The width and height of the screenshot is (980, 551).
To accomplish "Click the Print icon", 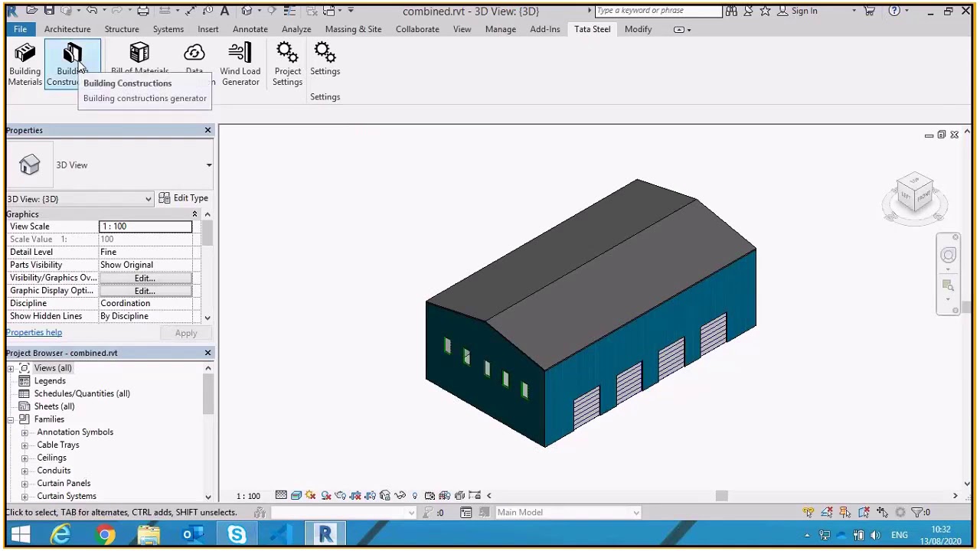I will 143,11.
